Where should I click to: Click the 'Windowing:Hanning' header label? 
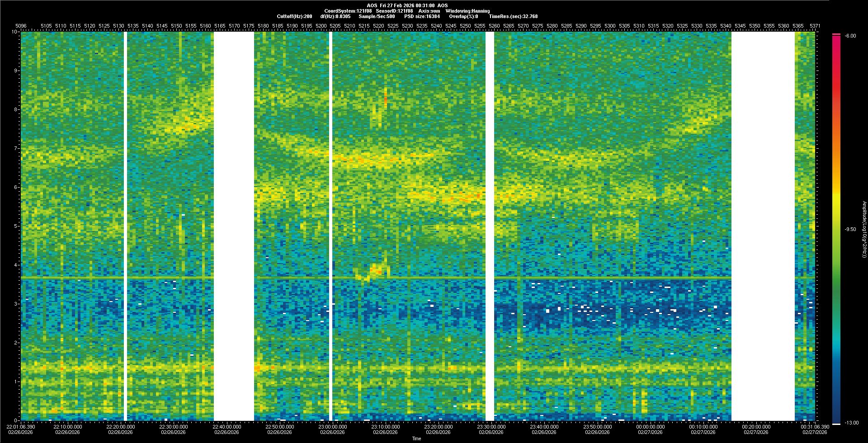467,11
